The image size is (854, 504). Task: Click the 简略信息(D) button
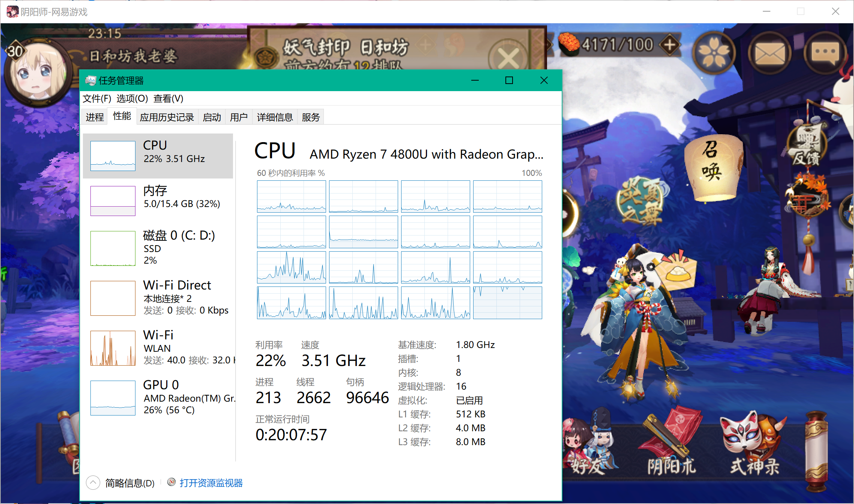pyautogui.click(x=129, y=483)
